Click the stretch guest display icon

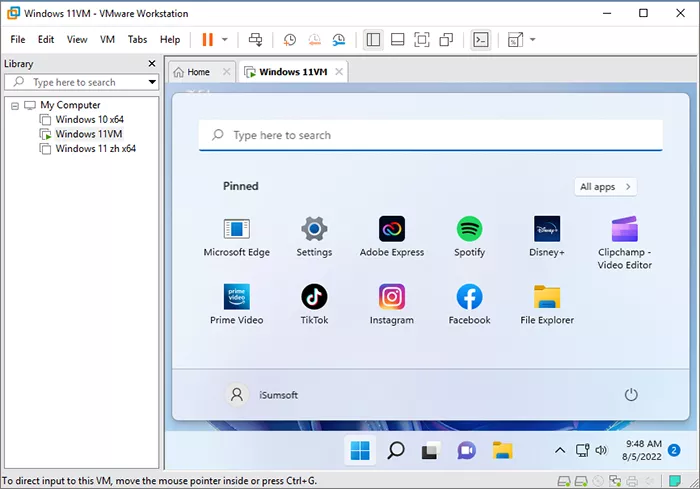(x=515, y=39)
